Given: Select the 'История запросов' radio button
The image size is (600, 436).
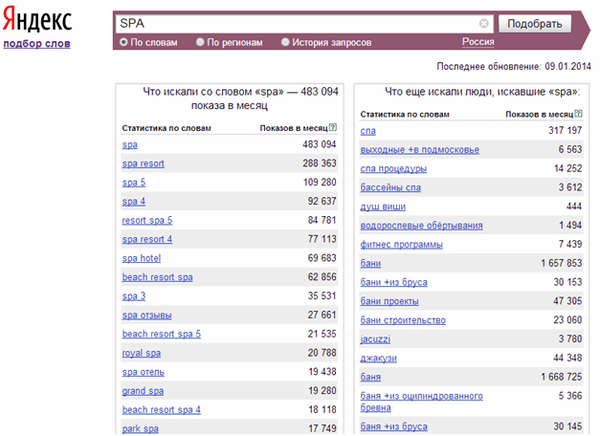Looking at the screenshot, I should (x=285, y=42).
